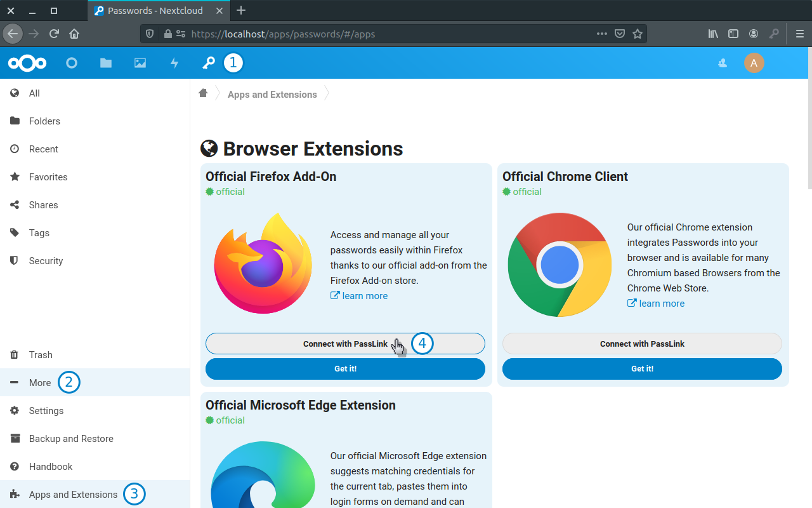The image size is (812, 508).
Task: Collapse the More section
Action: (95, 383)
